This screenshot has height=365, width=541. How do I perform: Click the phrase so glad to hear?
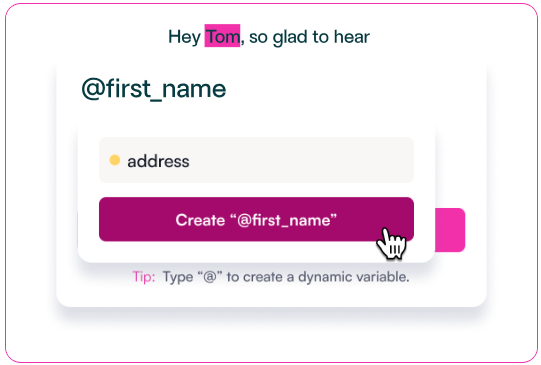(x=309, y=37)
